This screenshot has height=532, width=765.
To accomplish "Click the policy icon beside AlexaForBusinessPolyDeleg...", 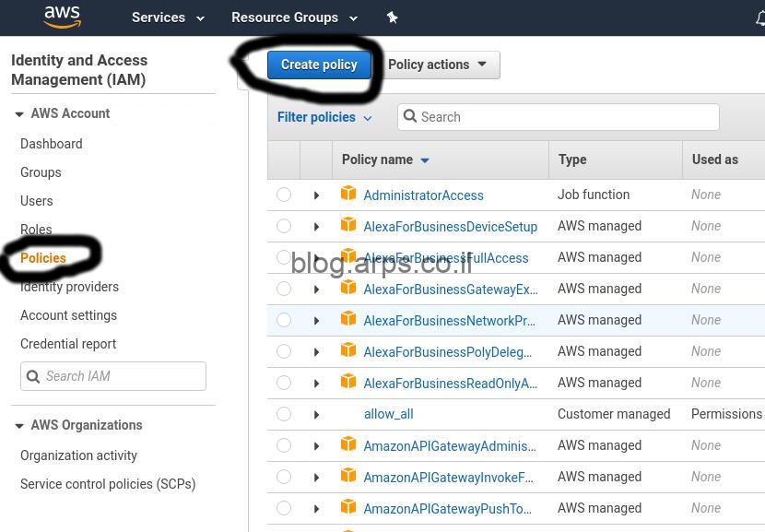I will [x=347, y=350].
